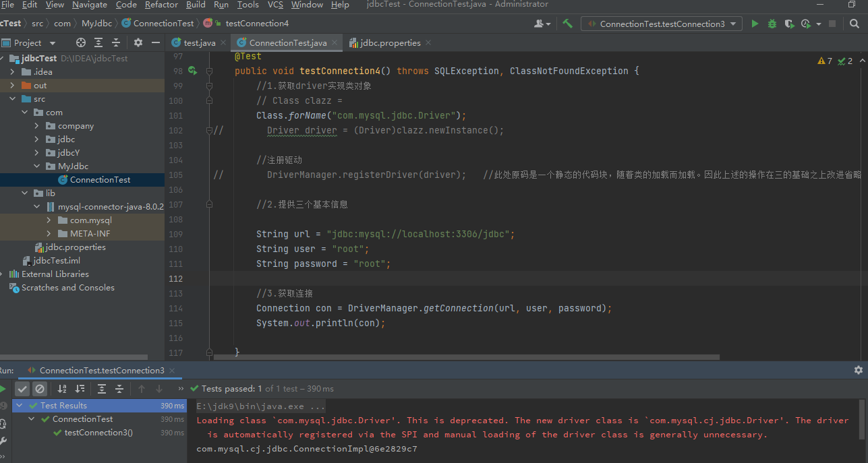Screen dimensions: 868x463
Task: Click the warnings indicator showing 7
Action: (825, 61)
